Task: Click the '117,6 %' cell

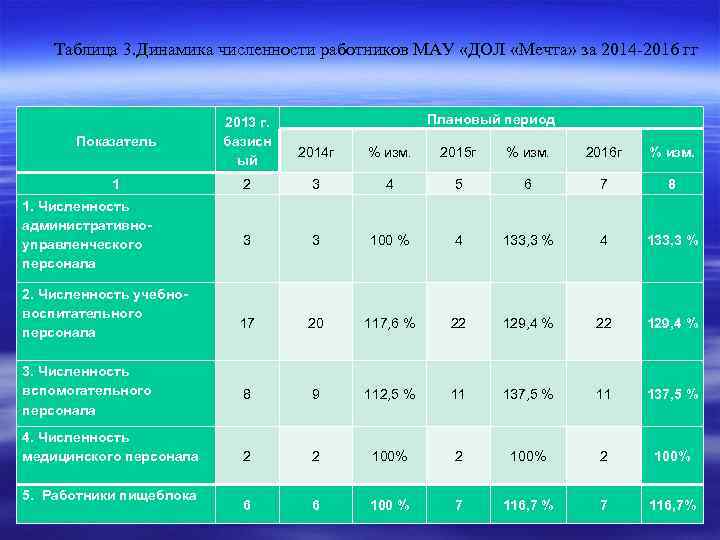Action: (389, 323)
